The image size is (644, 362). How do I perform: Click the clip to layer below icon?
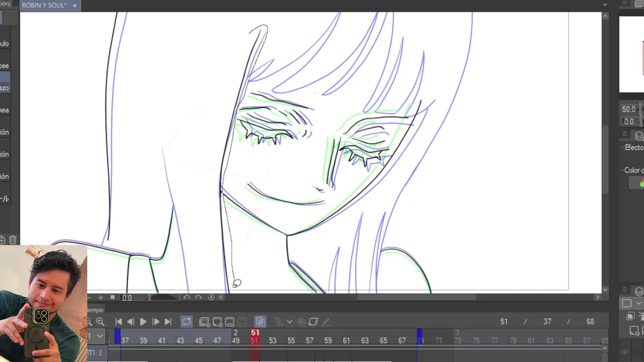[x=631, y=316]
